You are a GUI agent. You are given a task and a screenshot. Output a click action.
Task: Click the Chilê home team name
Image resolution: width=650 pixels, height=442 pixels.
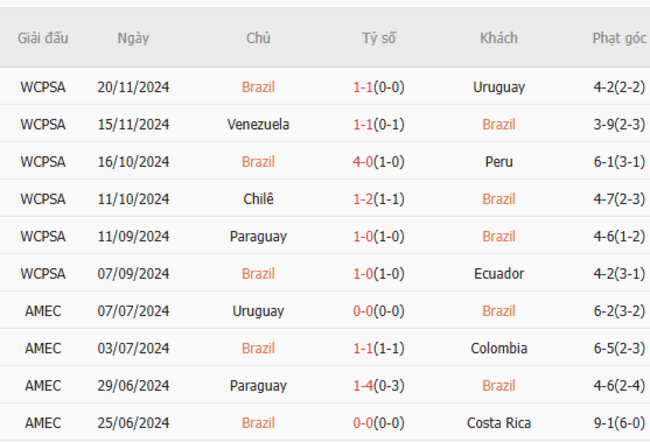(258, 199)
